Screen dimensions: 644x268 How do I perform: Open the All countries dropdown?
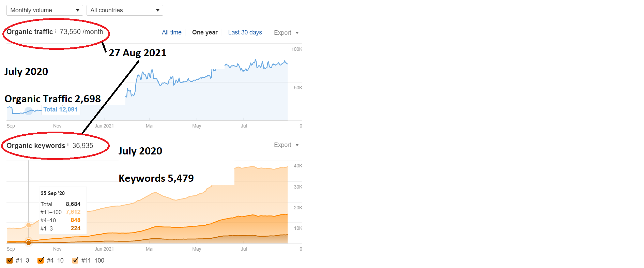tap(125, 10)
